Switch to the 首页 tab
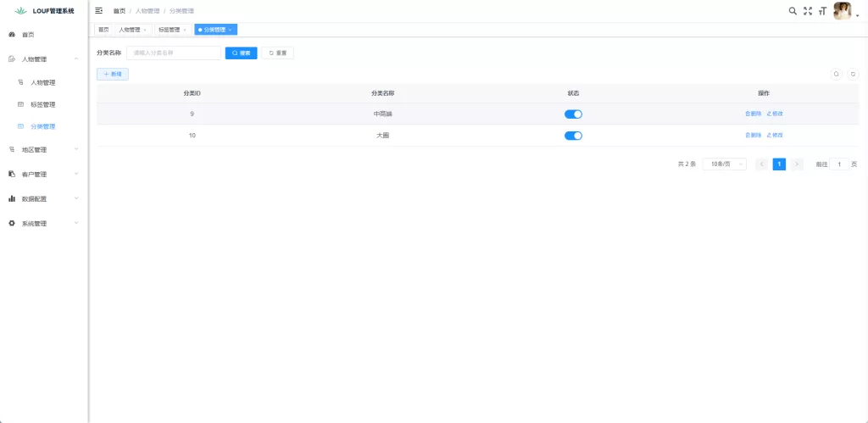The height and width of the screenshot is (423, 868). (x=103, y=30)
